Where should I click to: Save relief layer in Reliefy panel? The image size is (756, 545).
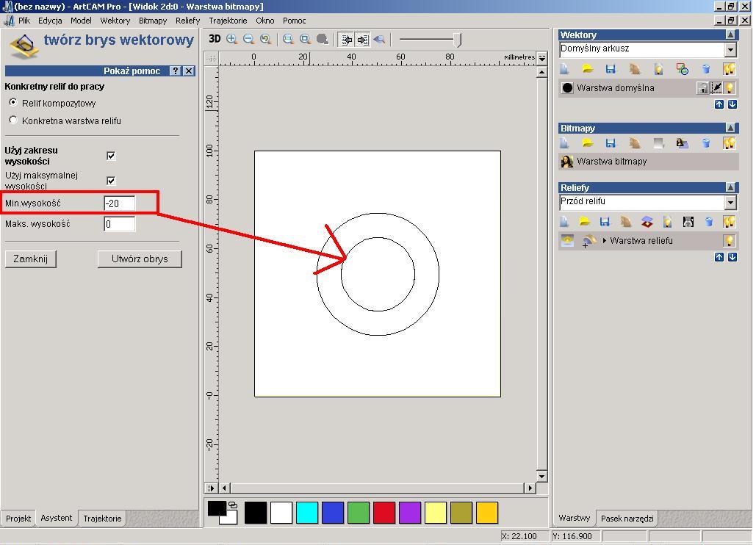(x=605, y=222)
